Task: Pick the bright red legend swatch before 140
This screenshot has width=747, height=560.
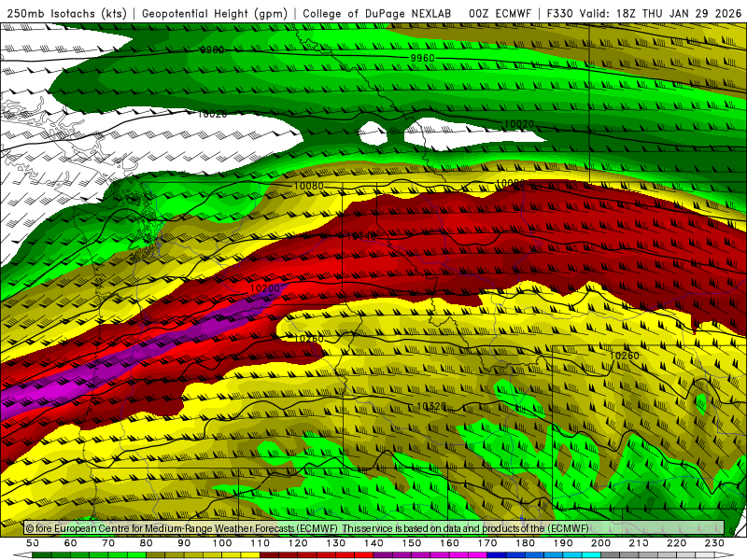Action: pyautogui.click(x=364, y=555)
